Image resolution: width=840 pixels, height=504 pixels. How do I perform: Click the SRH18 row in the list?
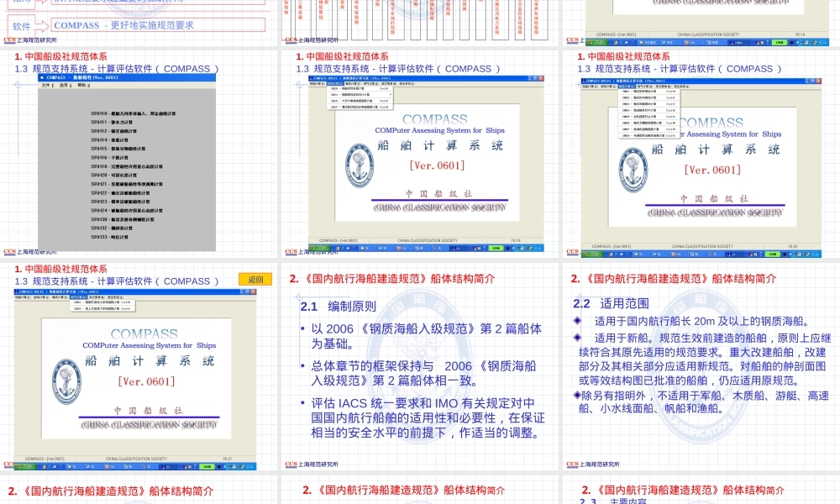pos(127,166)
